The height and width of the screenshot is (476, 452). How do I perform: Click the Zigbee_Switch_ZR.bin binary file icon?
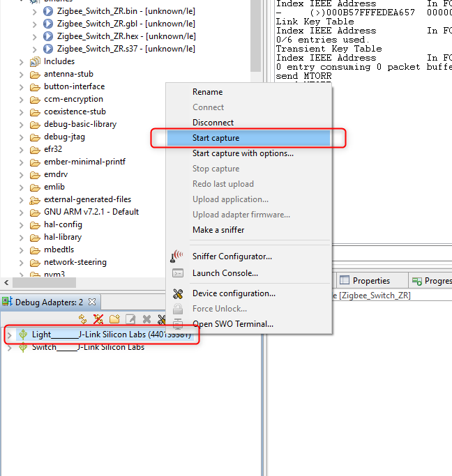click(x=48, y=11)
